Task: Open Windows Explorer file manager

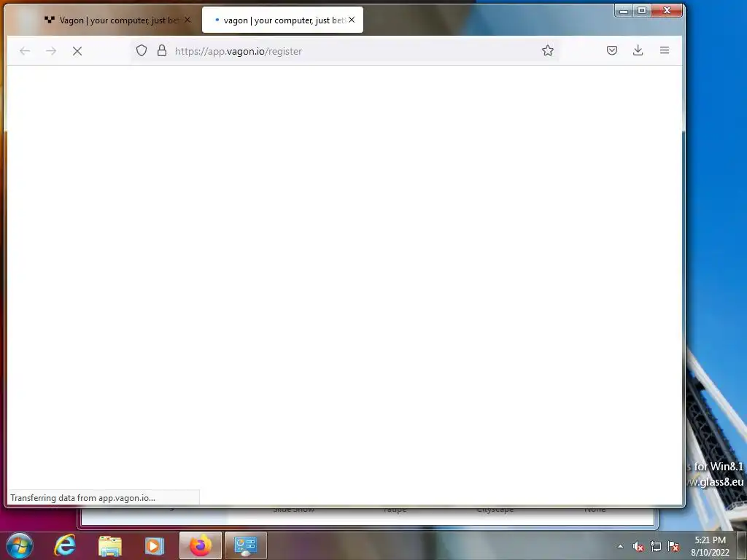Action: click(110, 545)
